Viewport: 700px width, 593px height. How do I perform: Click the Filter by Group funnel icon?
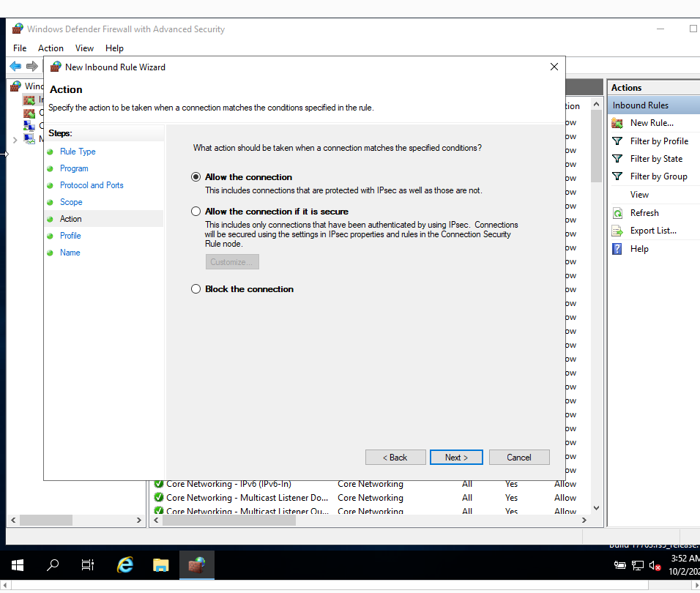(x=617, y=176)
